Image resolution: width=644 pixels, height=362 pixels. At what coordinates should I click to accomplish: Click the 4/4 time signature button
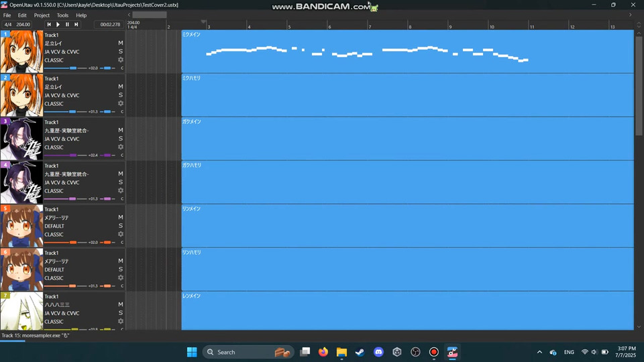[x=8, y=25]
